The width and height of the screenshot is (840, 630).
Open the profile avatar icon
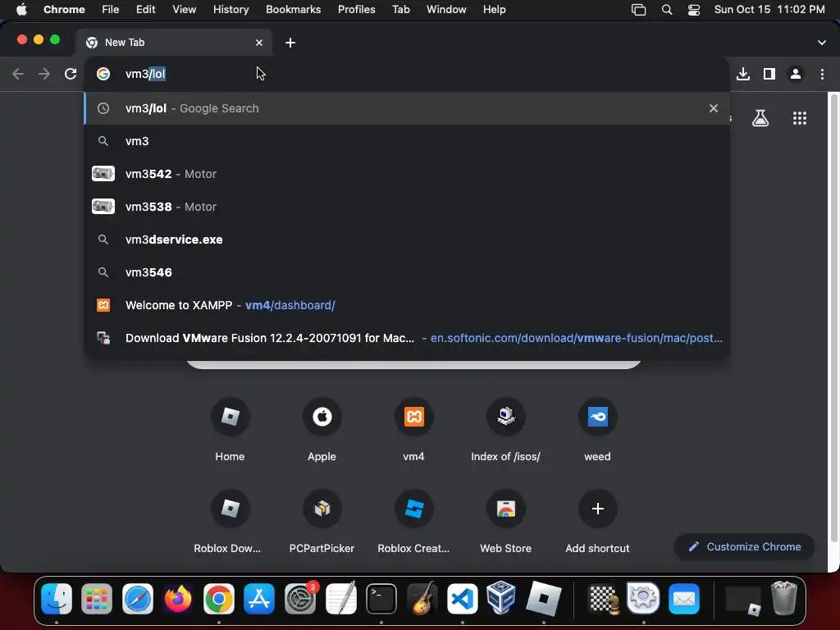tap(796, 74)
